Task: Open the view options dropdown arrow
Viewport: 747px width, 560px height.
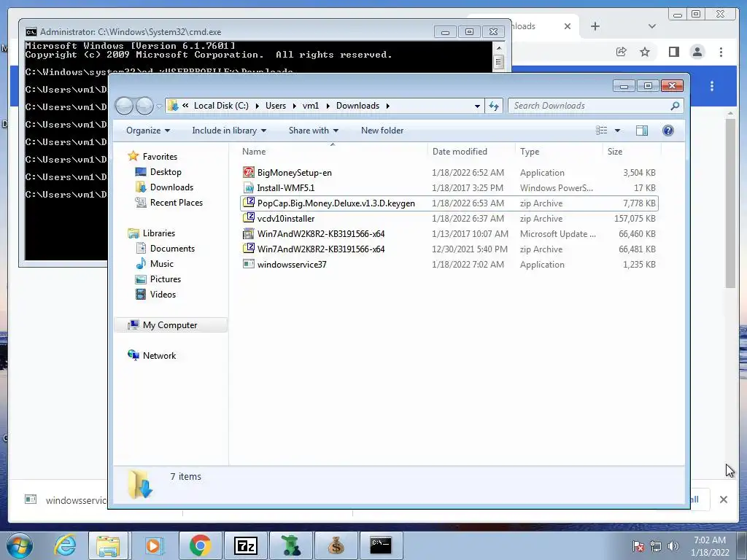Action: [x=617, y=131]
